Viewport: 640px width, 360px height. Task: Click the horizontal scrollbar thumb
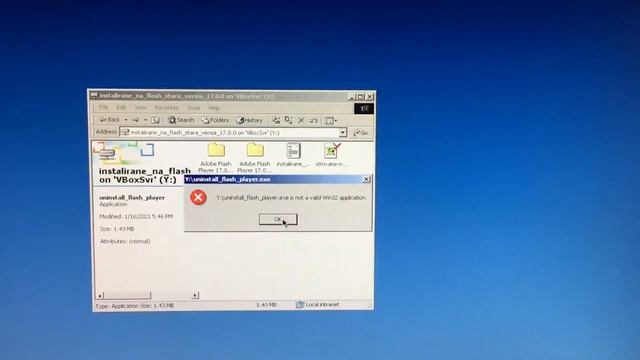pyautogui.click(x=127, y=295)
